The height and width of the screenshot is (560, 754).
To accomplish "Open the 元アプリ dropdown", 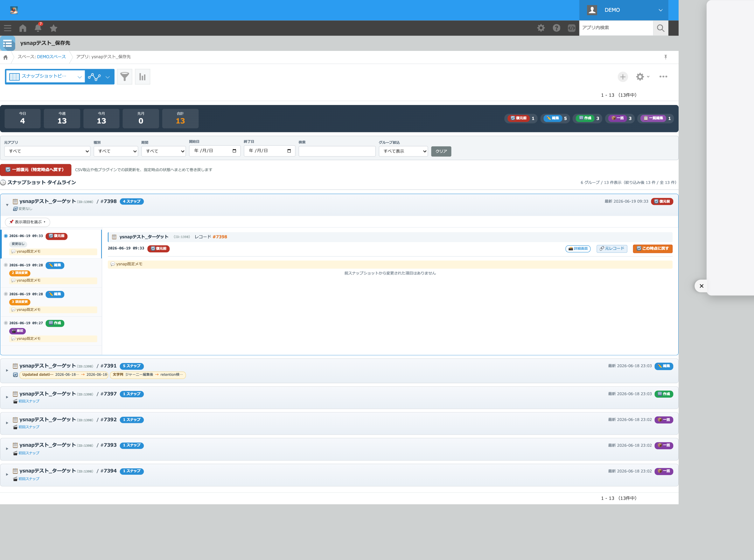I will click(47, 151).
